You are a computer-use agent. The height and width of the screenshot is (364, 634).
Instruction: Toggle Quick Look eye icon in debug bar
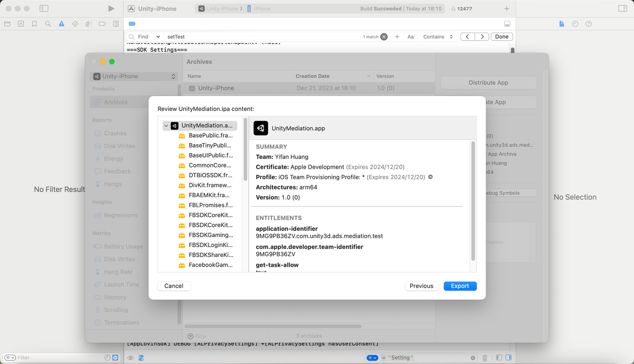tap(131, 358)
